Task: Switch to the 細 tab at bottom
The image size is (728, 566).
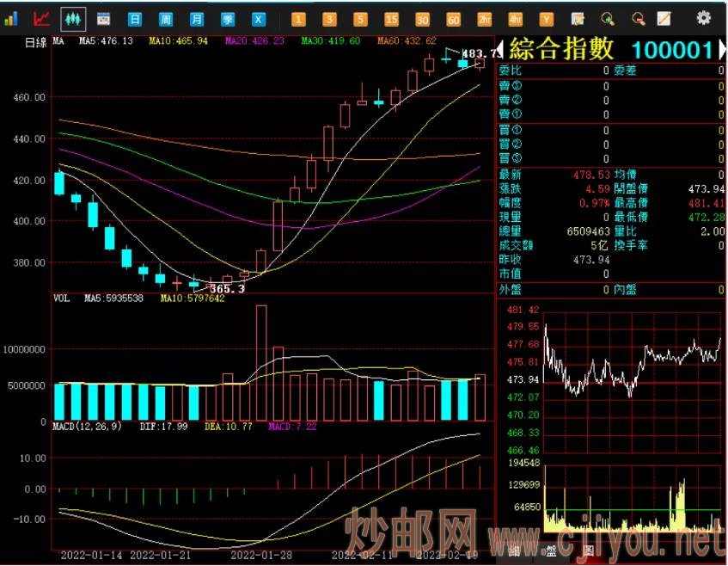Action: (x=513, y=551)
